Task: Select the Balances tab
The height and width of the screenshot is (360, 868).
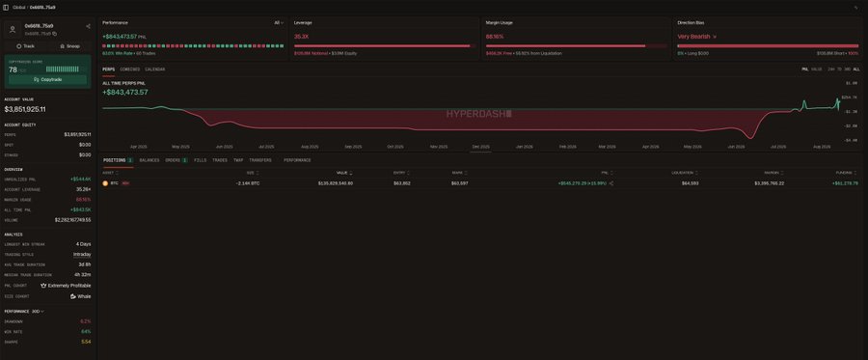Action: pos(149,160)
